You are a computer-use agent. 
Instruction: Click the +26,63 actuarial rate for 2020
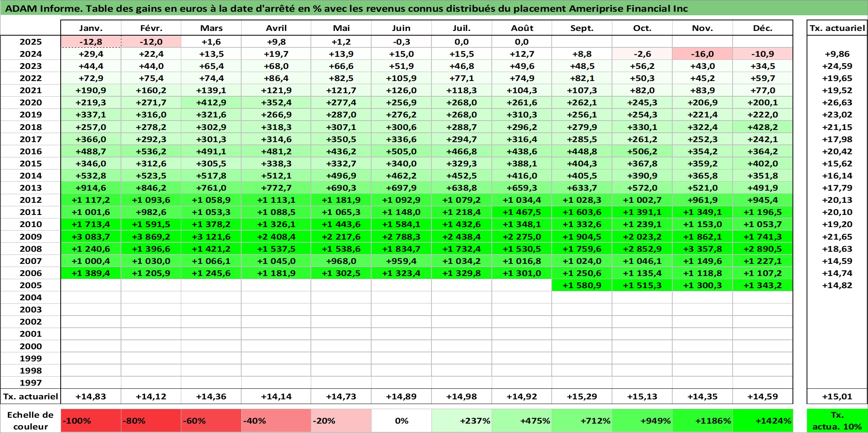(837, 103)
